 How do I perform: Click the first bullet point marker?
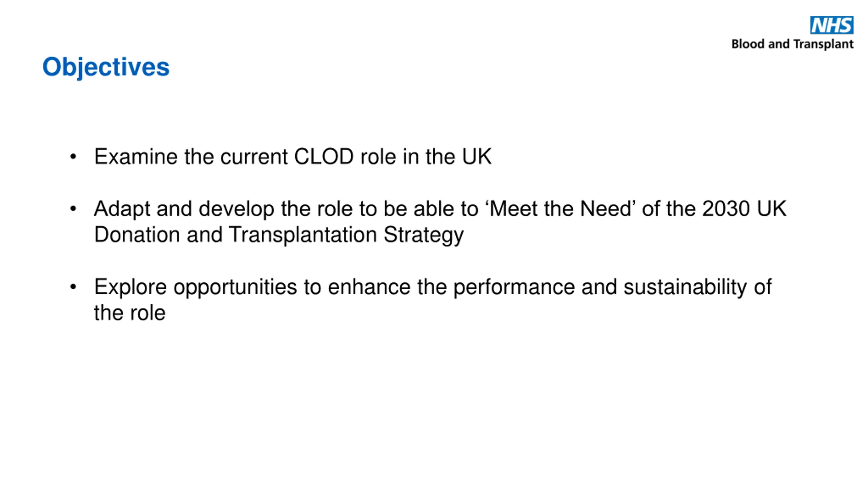pos(73,157)
